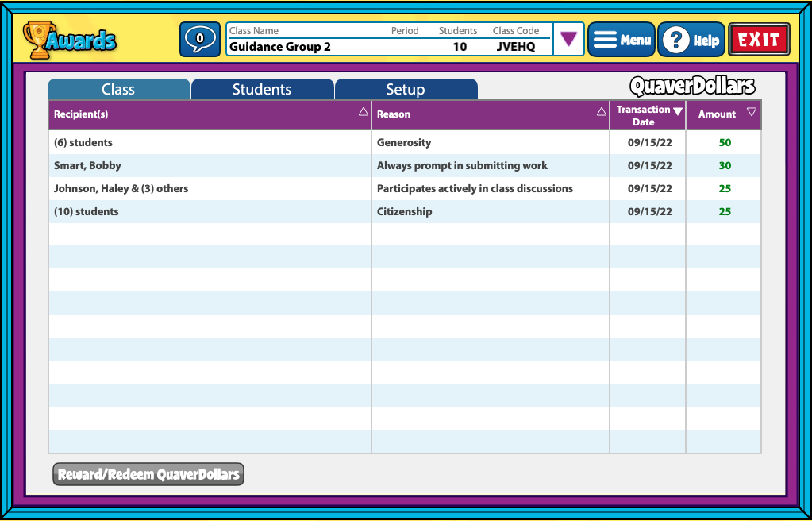Click 'Participates actively in class discussions' reason
The height and width of the screenshot is (521, 812).
491,189
